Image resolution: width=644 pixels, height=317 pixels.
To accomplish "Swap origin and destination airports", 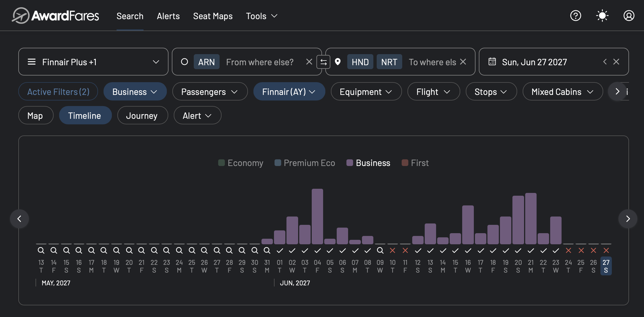I will [323, 62].
